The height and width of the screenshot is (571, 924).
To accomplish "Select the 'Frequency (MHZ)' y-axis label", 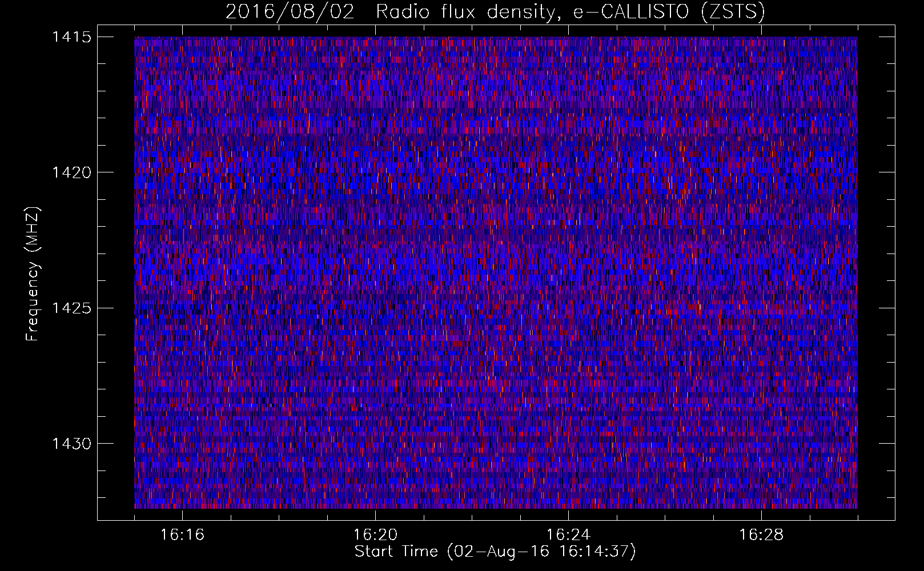I will [33, 274].
